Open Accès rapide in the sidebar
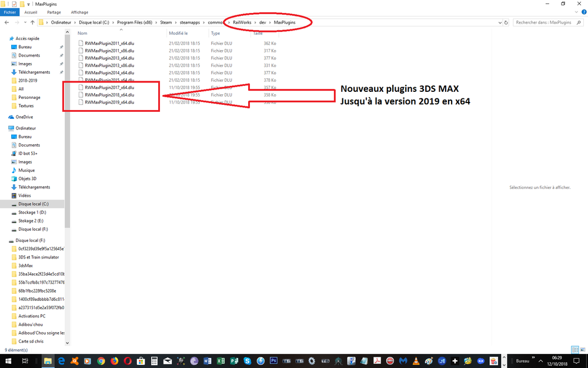This screenshot has height=368, width=588. click(x=27, y=39)
